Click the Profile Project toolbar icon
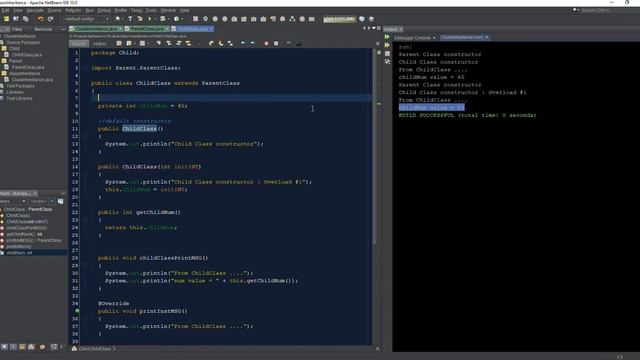The height and width of the screenshot is (360, 640). [x=176, y=19]
